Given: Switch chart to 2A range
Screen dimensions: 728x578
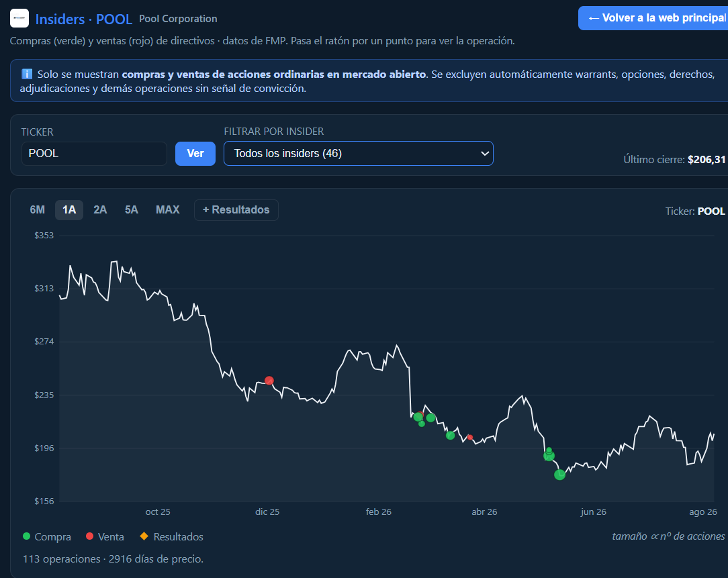Looking at the screenshot, I should click(x=100, y=210).
